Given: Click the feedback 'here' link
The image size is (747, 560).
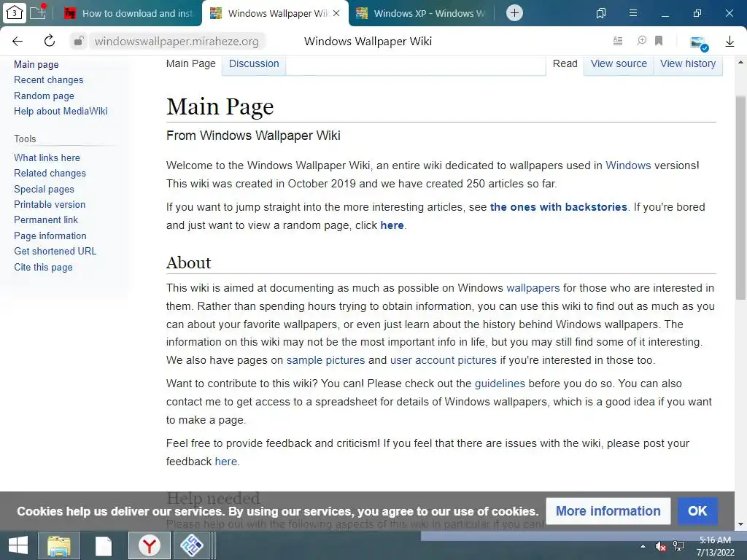Looking at the screenshot, I should point(226,462).
